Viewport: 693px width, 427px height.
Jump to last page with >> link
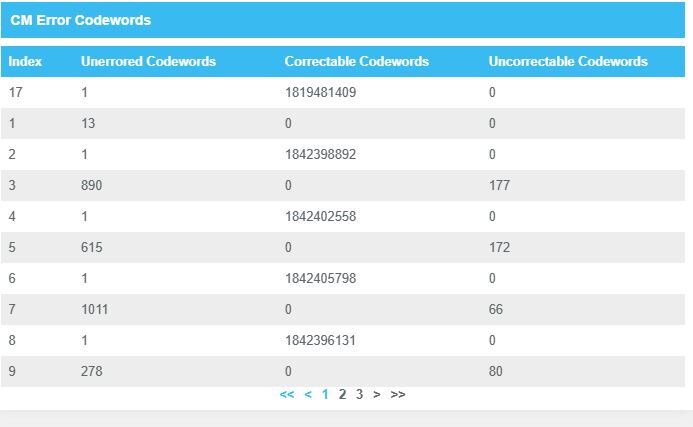pyautogui.click(x=398, y=394)
